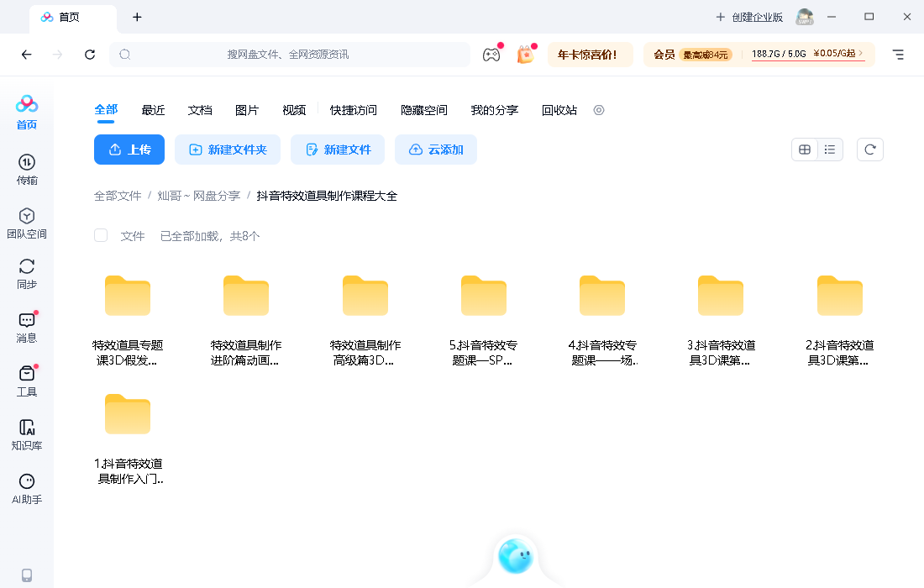Refresh the file list

869,150
